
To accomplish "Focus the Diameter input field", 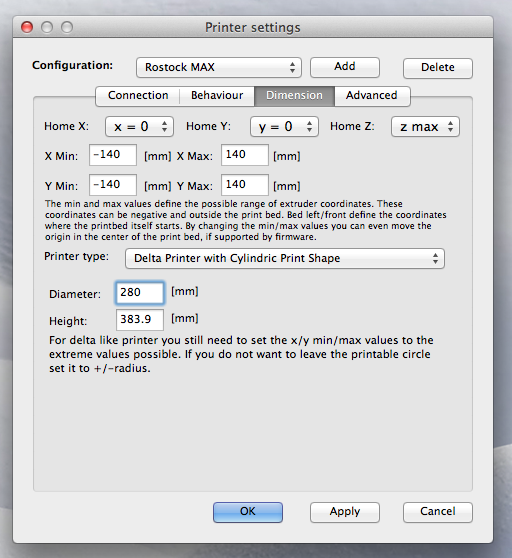I will [140, 293].
